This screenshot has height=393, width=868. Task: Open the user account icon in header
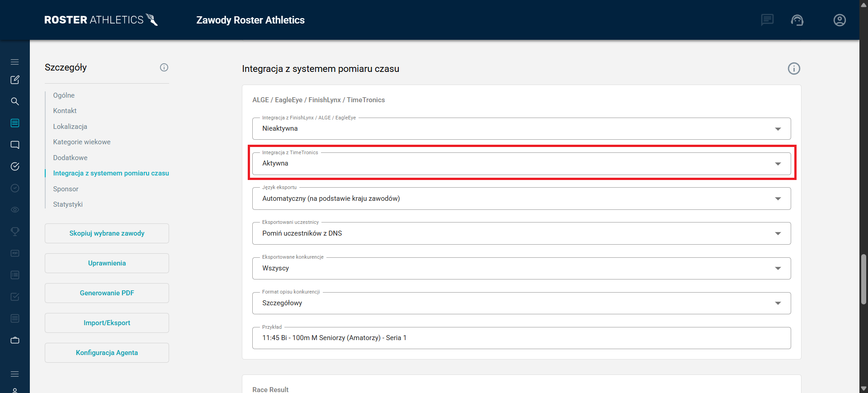(x=840, y=20)
